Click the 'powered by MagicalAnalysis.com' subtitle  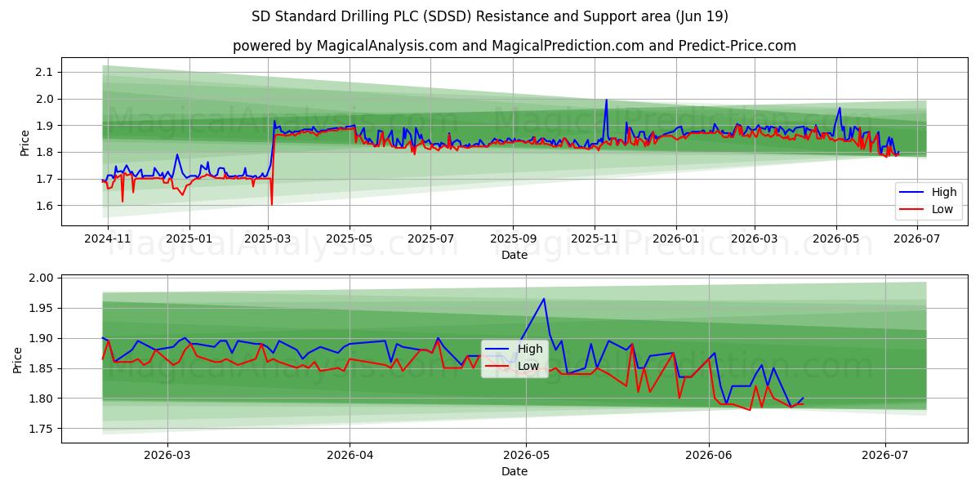click(x=514, y=46)
